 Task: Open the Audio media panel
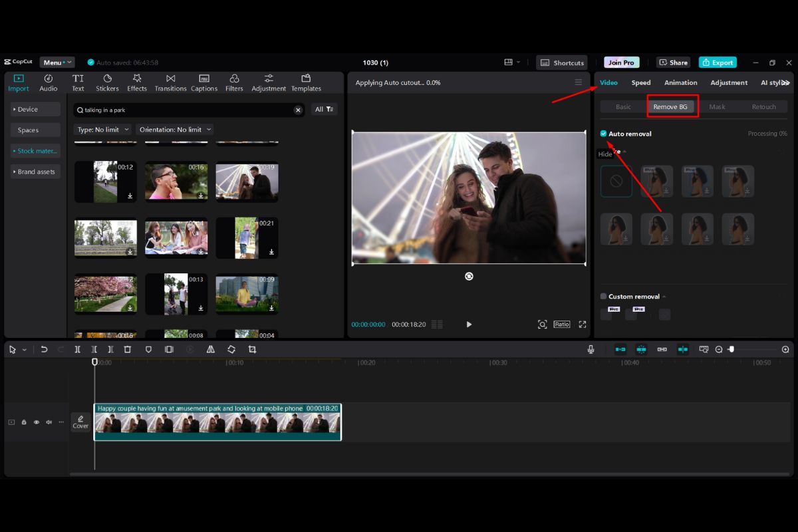[x=49, y=83]
